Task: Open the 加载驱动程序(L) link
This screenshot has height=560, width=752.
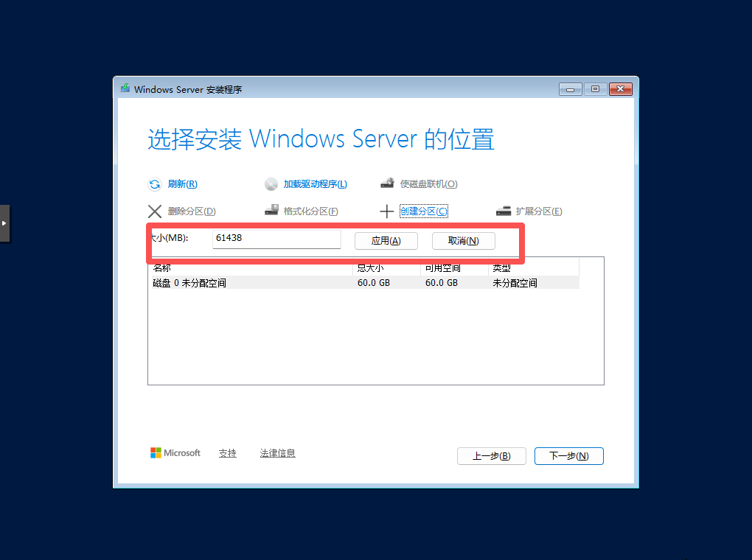Action: click(315, 184)
